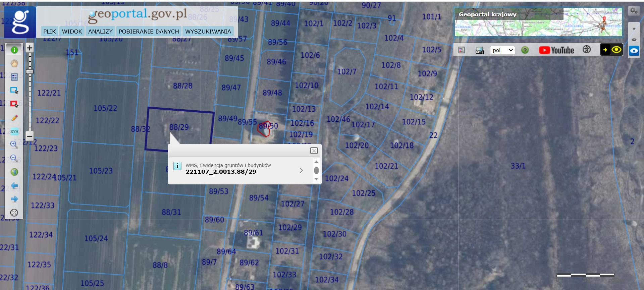
Task: Open the XYH coordinates tool
Action: click(14, 131)
